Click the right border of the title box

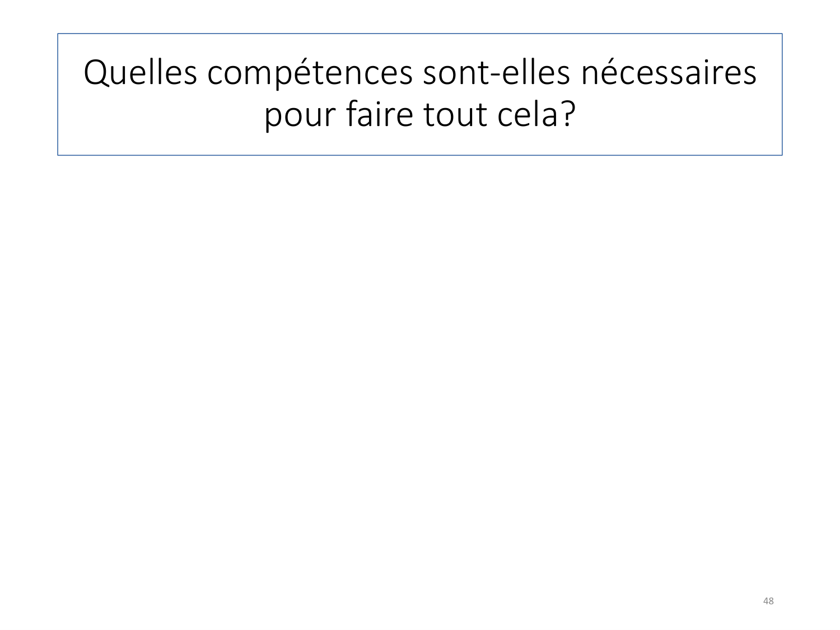[x=782, y=95]
